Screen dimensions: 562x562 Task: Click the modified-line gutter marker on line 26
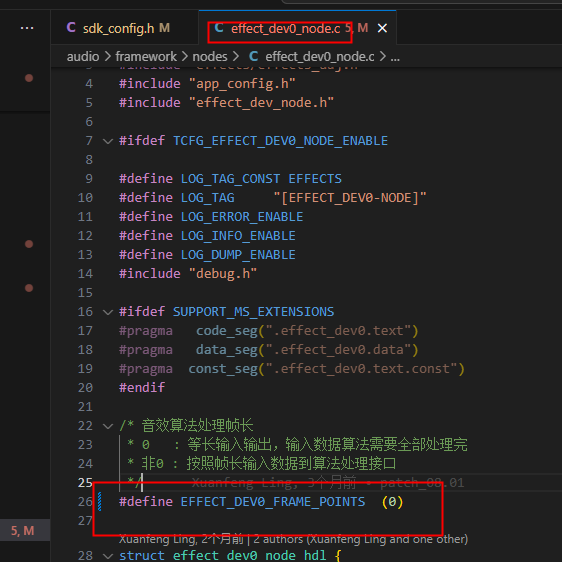click(x=100, y=501)
